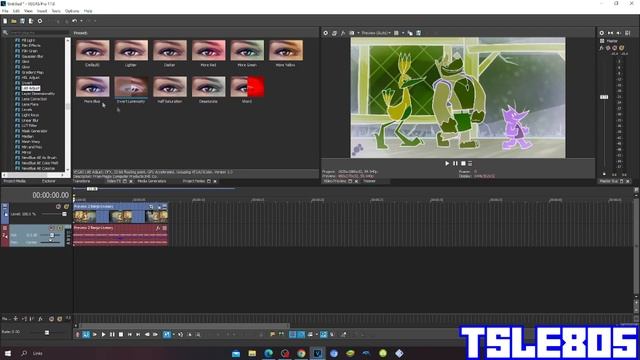Open the Master bus FX icon
The image size is (640, 360).
[x=602, y=48]
